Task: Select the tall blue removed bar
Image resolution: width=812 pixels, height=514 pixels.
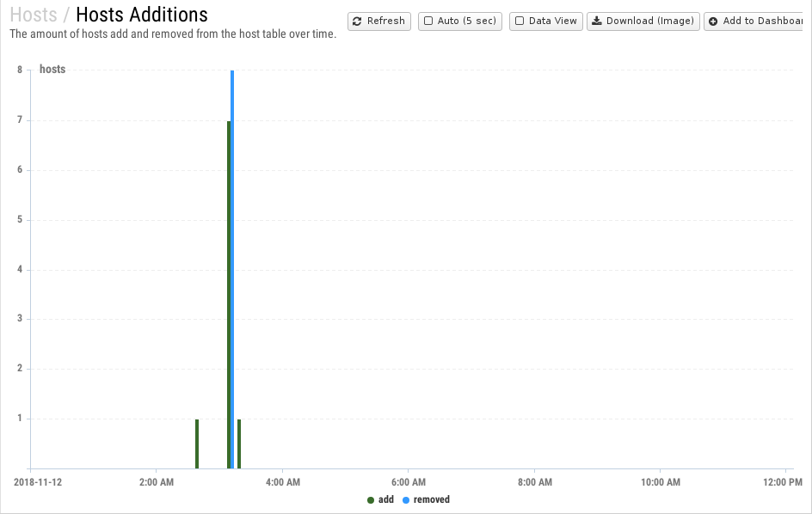Action: (232, 270)
